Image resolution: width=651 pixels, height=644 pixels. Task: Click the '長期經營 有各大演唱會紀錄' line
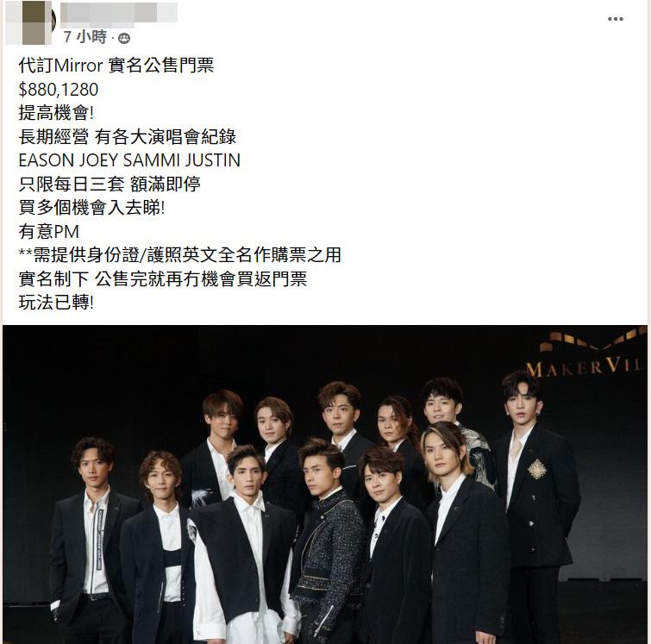click(x=128, y=136)
